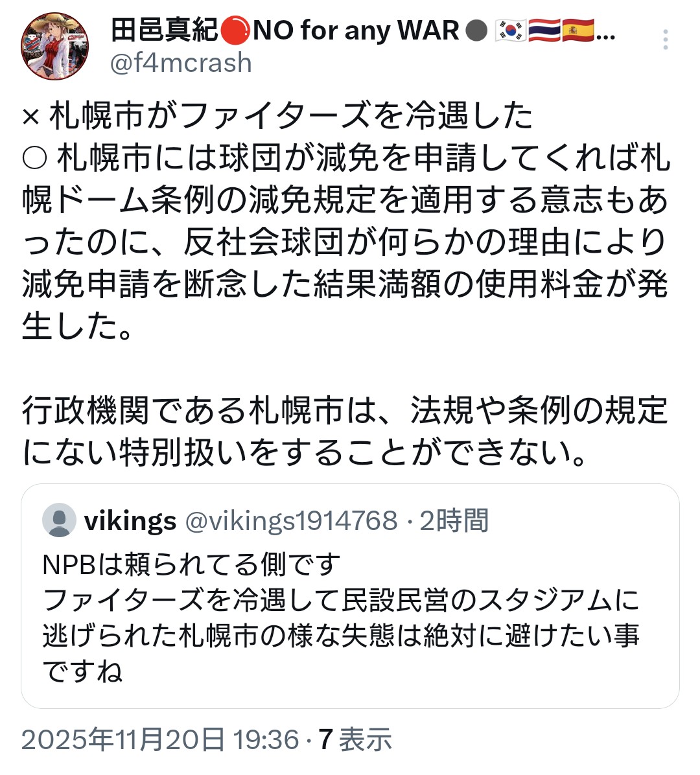Click the quoted post's 2時間 timestamp

454,520
